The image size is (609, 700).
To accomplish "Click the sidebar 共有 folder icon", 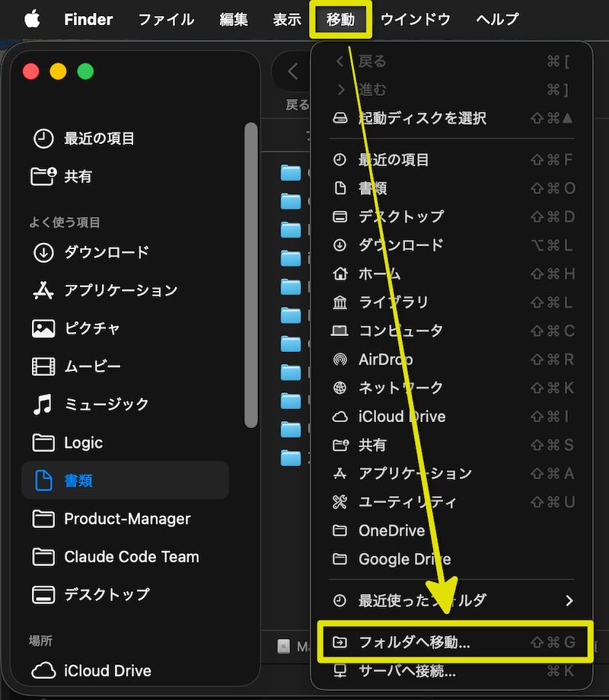I will (x=43, y=177).
